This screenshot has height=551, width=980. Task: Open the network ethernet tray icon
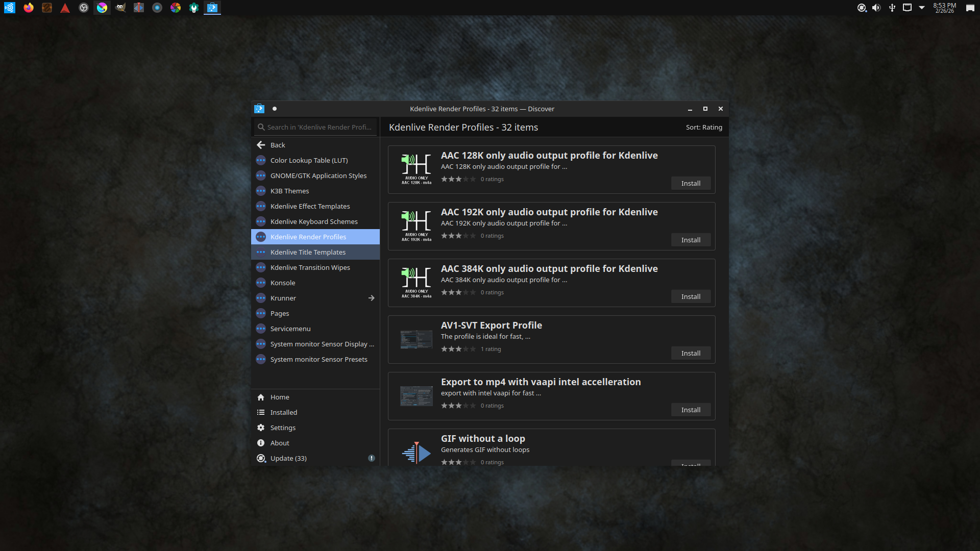click(907, 8)
